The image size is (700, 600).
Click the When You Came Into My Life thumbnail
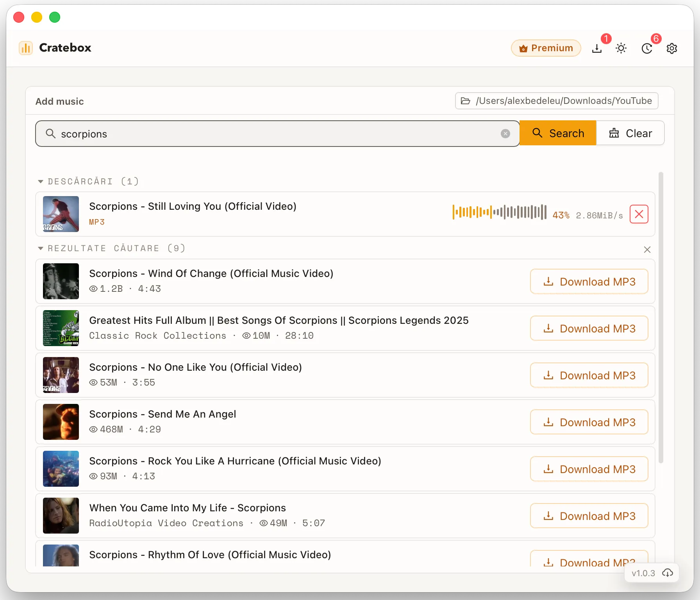click(61, 516)
